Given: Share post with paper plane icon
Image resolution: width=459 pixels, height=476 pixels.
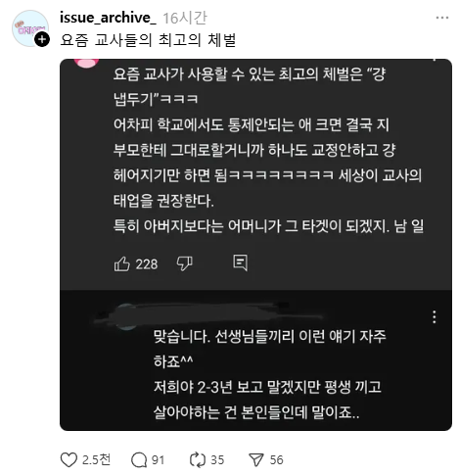Looking at the screenshot, I should pos(256,459).
